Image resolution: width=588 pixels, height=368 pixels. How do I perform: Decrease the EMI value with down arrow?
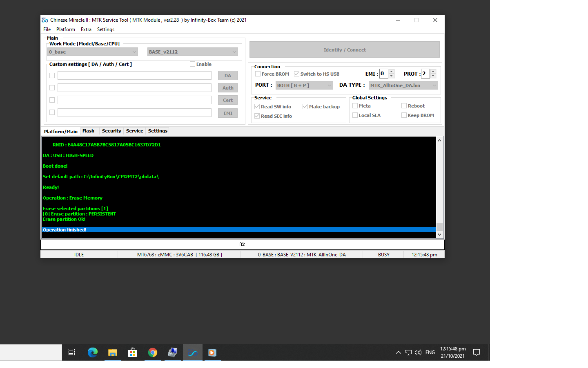pyautogui.click(x=391, y=76)
